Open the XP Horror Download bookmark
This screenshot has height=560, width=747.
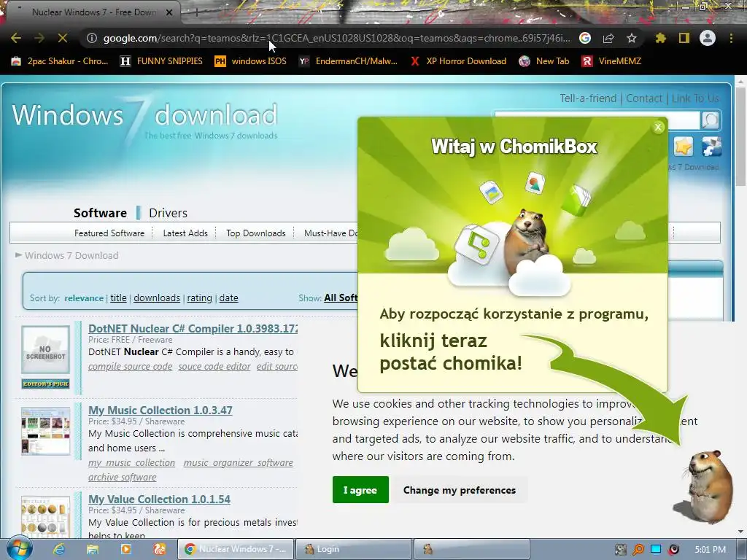(458, 61)
